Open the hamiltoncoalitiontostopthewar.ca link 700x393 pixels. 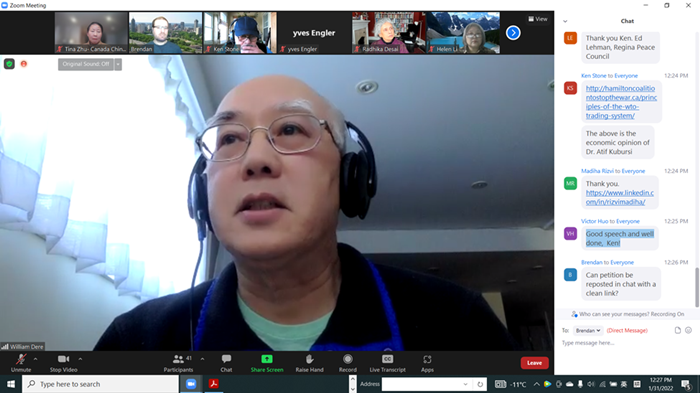[621, 102]
